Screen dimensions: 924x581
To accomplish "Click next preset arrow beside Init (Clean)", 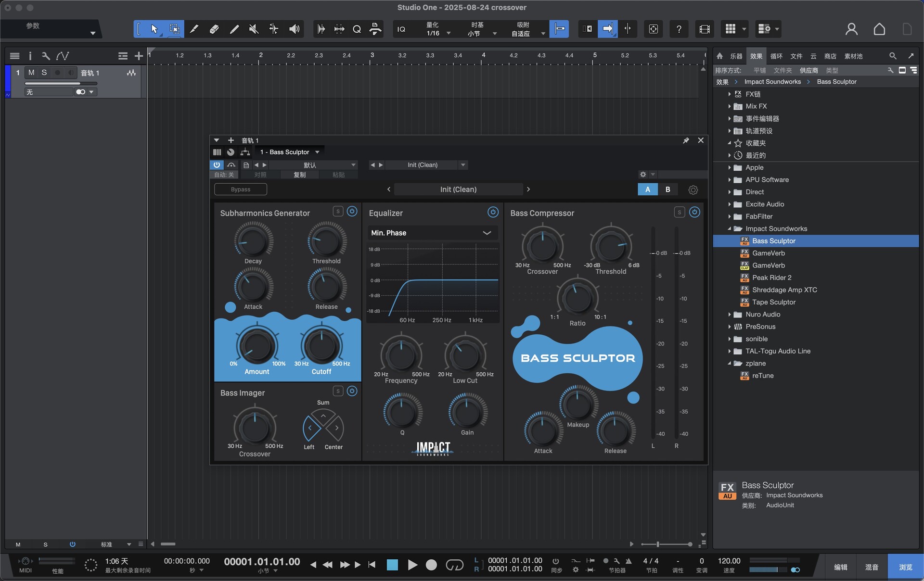I will click(528, 189).
